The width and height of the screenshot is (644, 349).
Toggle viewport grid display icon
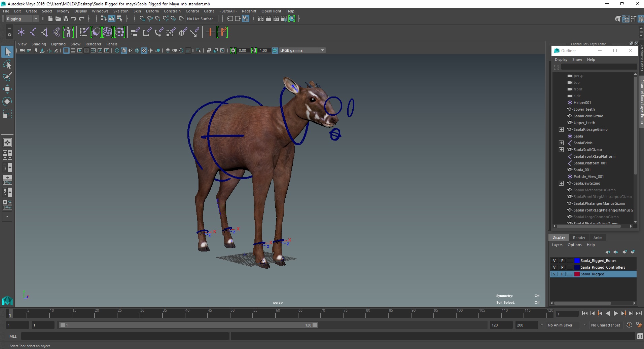66,50
